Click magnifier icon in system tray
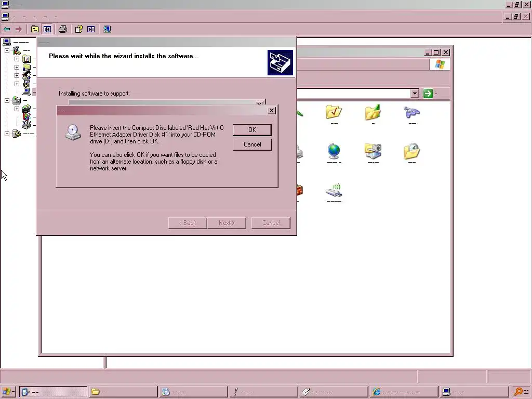The image size is (532, 399). tap(518, 392)
